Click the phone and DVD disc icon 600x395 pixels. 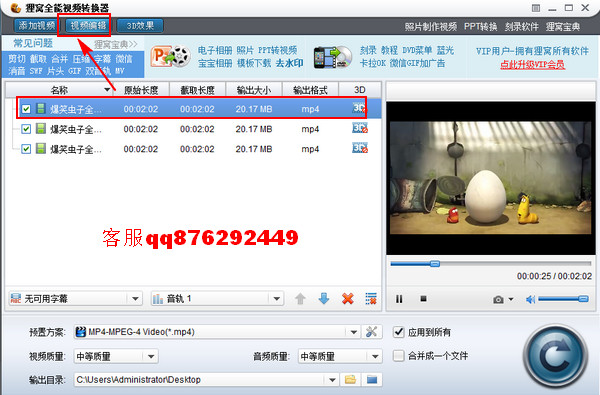coord(333,57)
